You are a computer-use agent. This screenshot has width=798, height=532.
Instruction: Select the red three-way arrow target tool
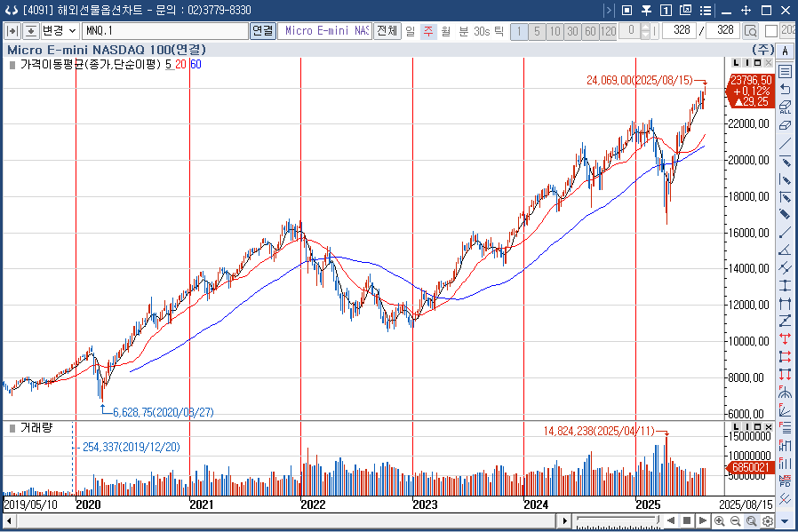point(786,338)
